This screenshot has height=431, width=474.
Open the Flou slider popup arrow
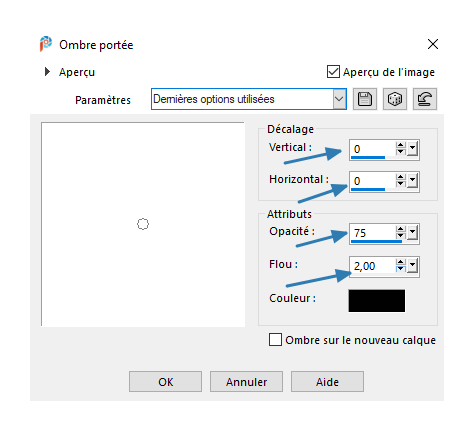[x=412, y=266]
